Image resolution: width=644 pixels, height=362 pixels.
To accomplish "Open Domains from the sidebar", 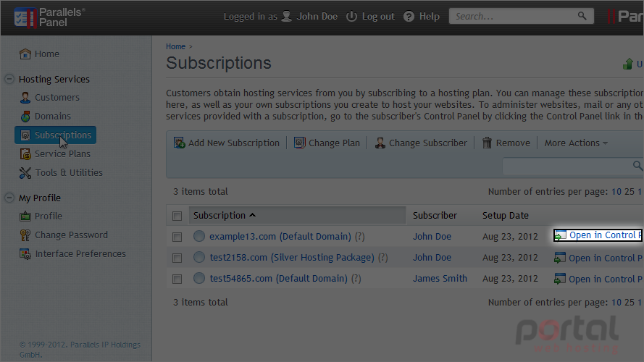I will coord(53,116).
